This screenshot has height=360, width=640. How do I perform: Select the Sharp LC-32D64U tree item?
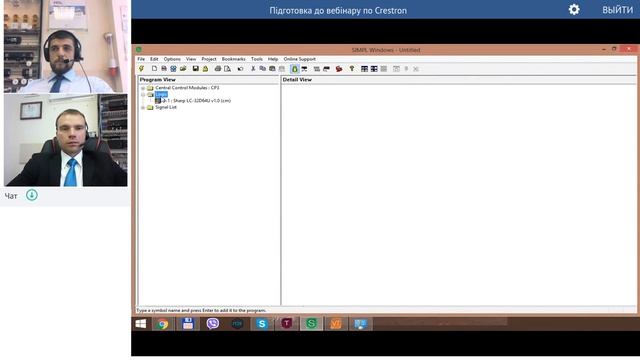197,101
